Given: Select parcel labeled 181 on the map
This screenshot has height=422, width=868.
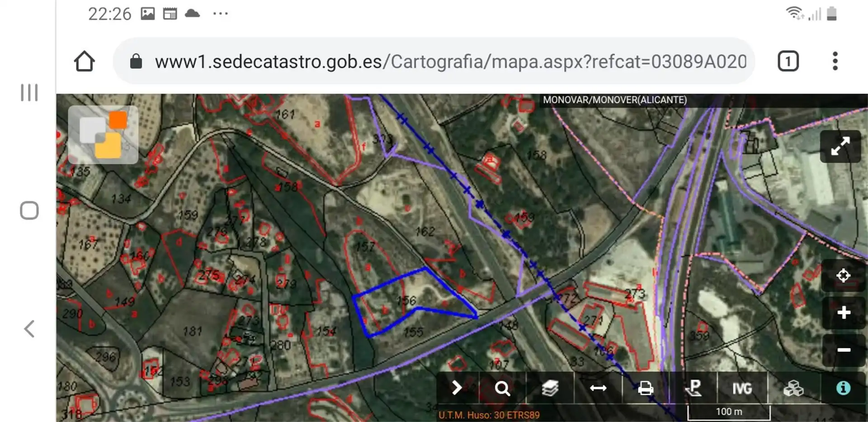Looking at the screenshot, I should tap(192, 331).
